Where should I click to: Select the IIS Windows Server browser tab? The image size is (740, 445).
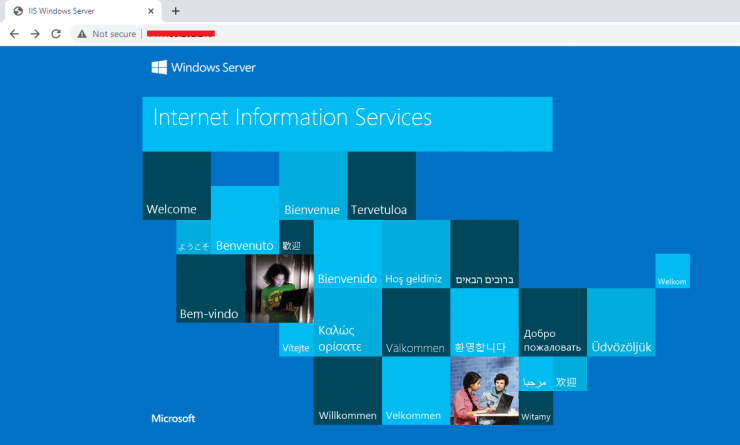click(x=83, y=11)
